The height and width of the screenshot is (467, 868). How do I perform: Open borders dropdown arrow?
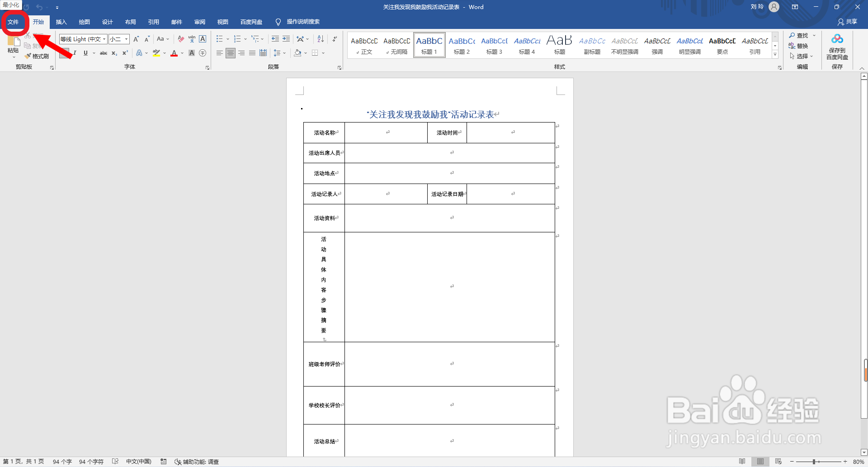point(323,53)
